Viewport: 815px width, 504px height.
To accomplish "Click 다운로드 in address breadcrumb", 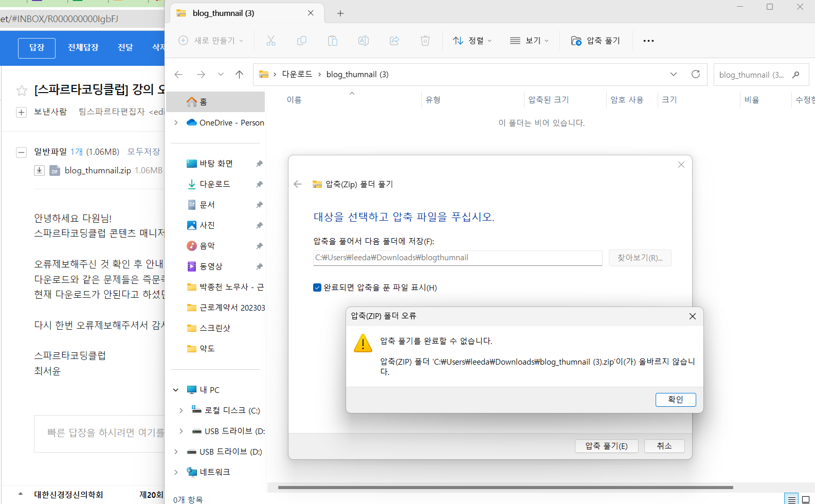I will point(297,74).
